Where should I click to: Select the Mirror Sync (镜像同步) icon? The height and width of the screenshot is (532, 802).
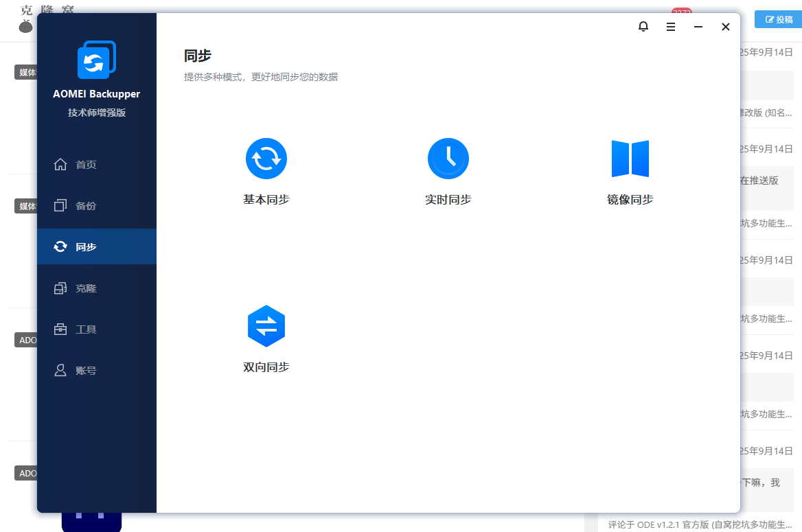[x=630, y=159]
